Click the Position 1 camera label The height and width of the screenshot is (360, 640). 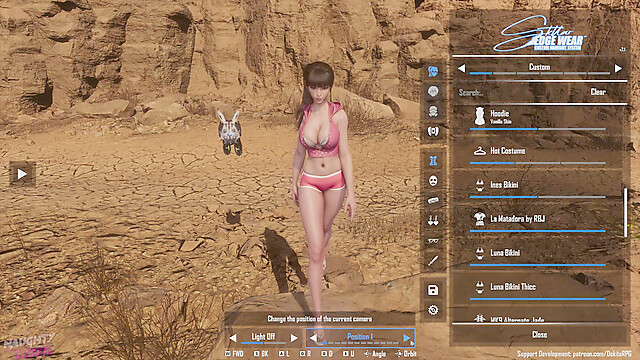click(x=360, y=337)
